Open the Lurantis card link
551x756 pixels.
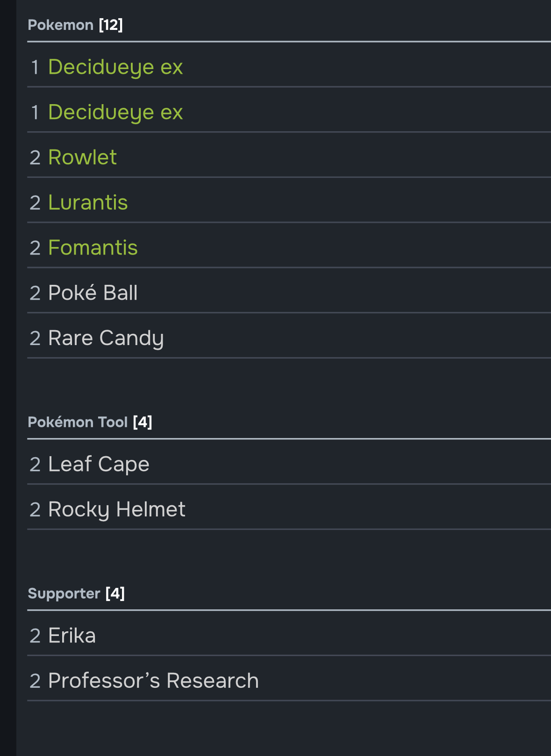tap(88, 203)
